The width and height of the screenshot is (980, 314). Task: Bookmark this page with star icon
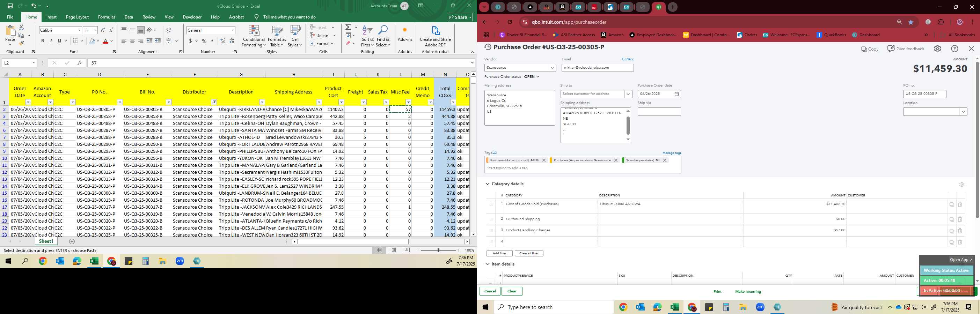tap(911, 22)
